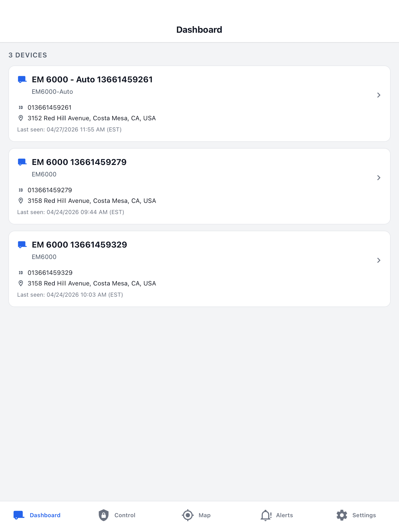Screen dimensions: 399x532
Task: Open device title EM 6000 13661459329
Action: coord(79,245)
